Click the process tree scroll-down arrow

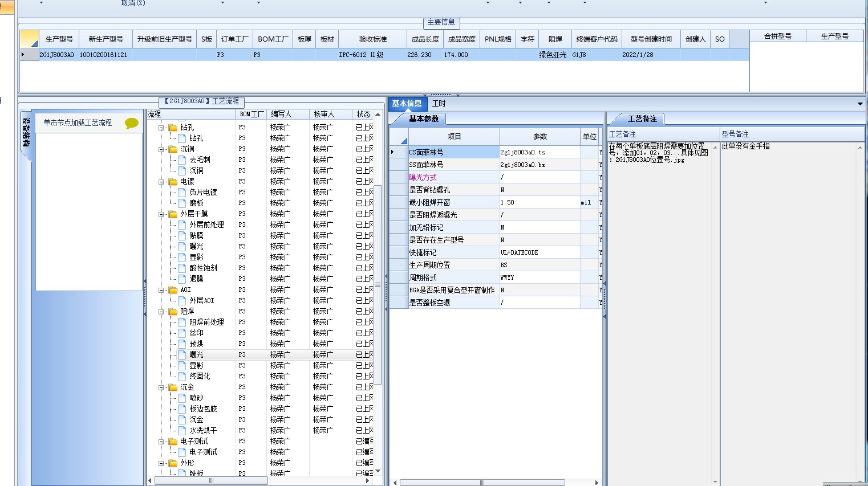click(x=378, y=471)
